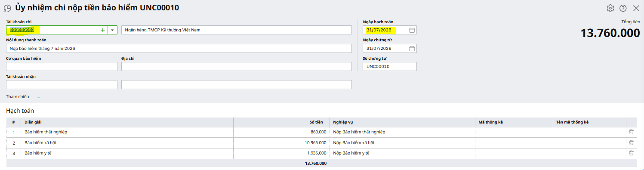Close the payment order form
Image resolution: width=644 pixels, height=170 pixels.
[636, 8]
